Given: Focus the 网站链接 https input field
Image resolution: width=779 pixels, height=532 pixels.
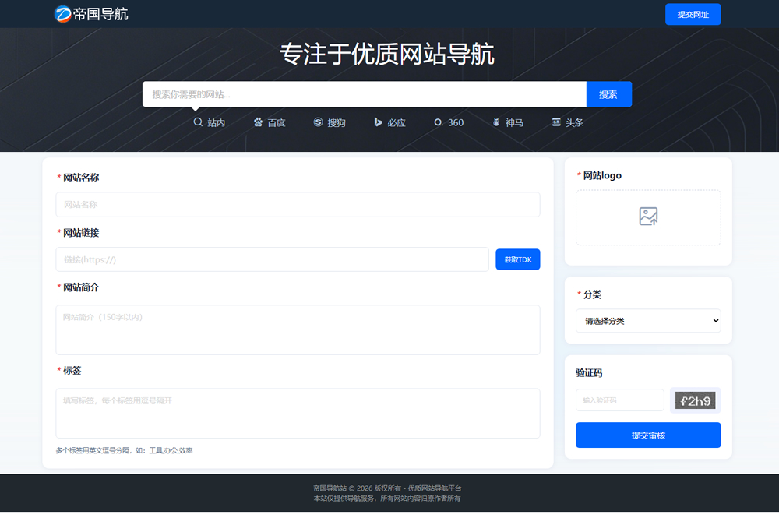Looking at the screenshot, I should 272,259.
